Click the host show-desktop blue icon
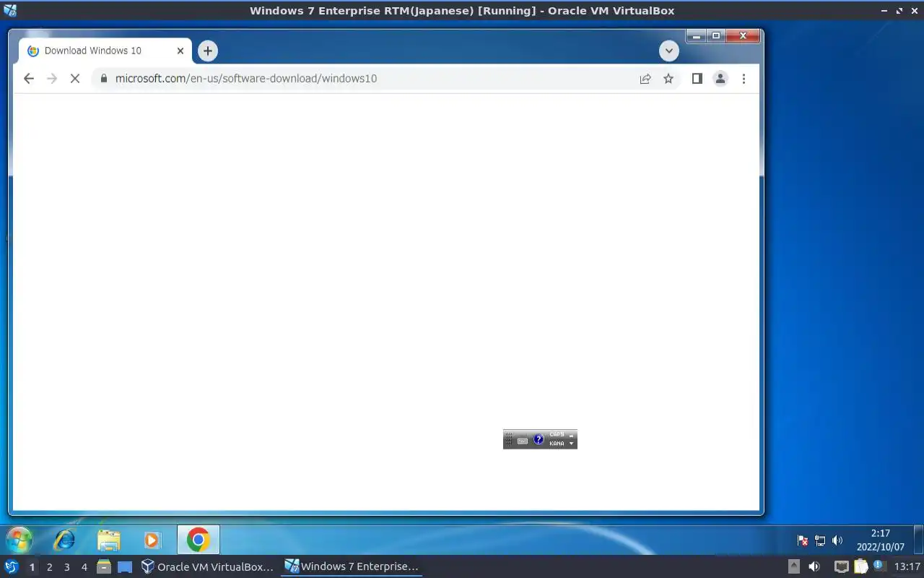Viewport: 924px width, 578px height. (x=125, y=567)
